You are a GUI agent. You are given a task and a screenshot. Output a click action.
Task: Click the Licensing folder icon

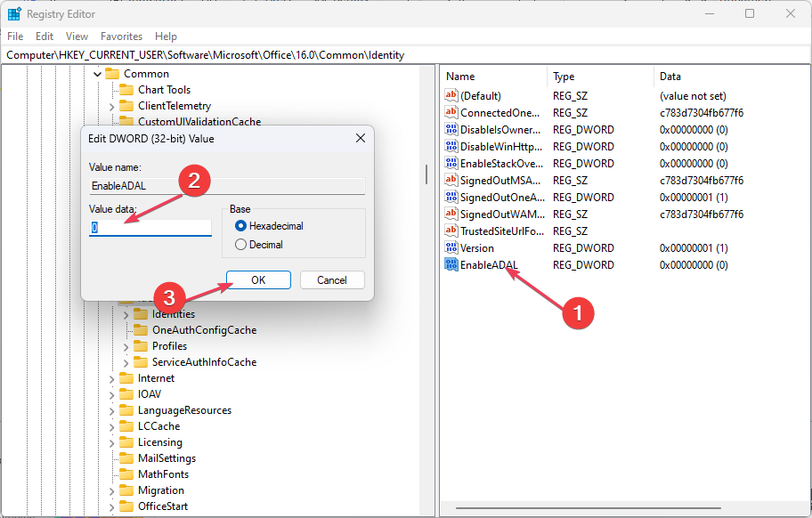(126, 442)
